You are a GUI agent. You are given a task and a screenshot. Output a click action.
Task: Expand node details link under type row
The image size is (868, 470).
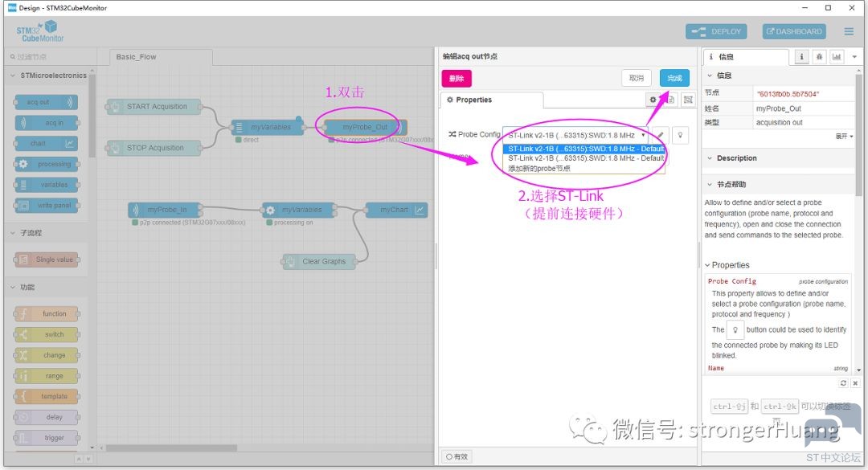844,137
